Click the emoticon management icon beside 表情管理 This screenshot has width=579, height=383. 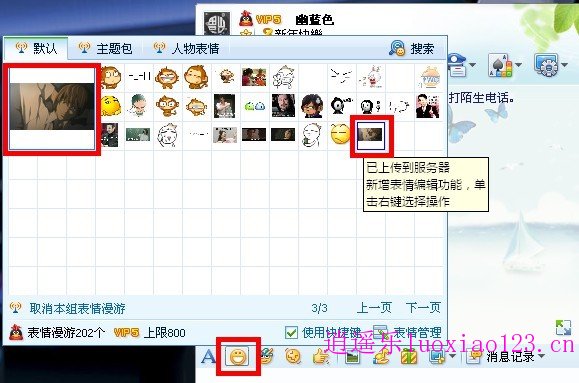(x=380, y=332)
